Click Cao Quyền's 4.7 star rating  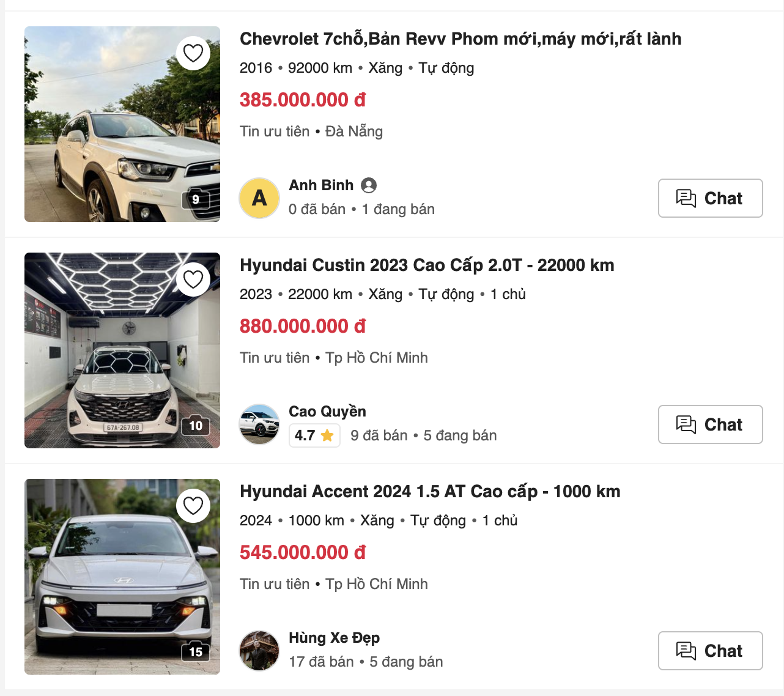tap(314, 435)
